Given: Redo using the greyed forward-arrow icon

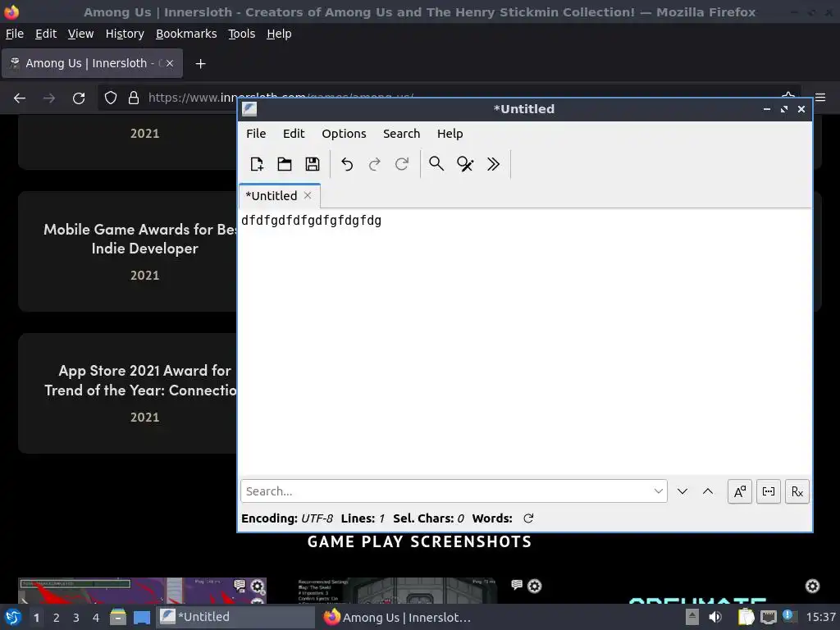Looking at the screenshot, I should pyautogui.click(x=374, y=164).
